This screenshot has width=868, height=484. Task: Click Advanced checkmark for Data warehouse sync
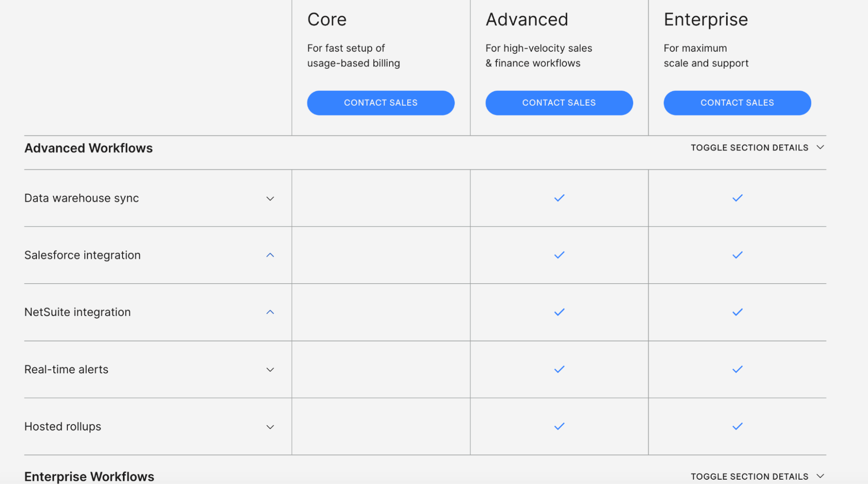pos(559,198)
